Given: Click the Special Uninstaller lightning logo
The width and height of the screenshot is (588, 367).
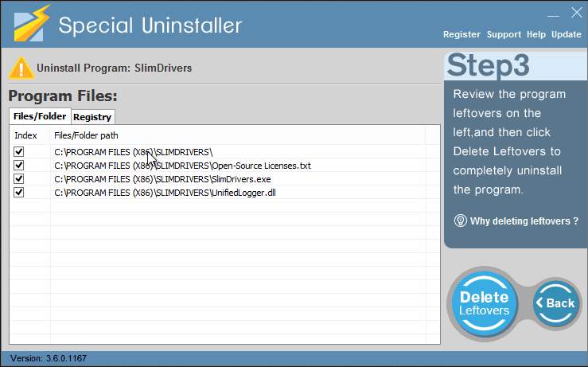Looking at the screenshot, I should (x=32, y=23).
